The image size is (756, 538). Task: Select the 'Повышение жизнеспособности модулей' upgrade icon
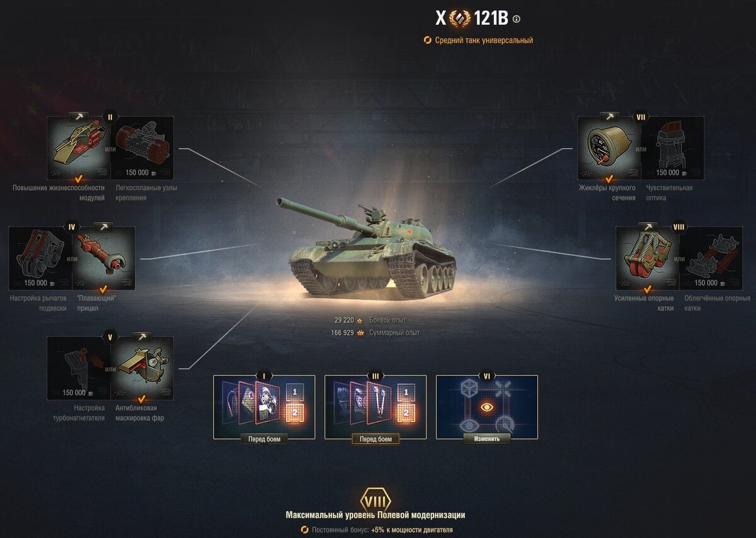(79, 148)
